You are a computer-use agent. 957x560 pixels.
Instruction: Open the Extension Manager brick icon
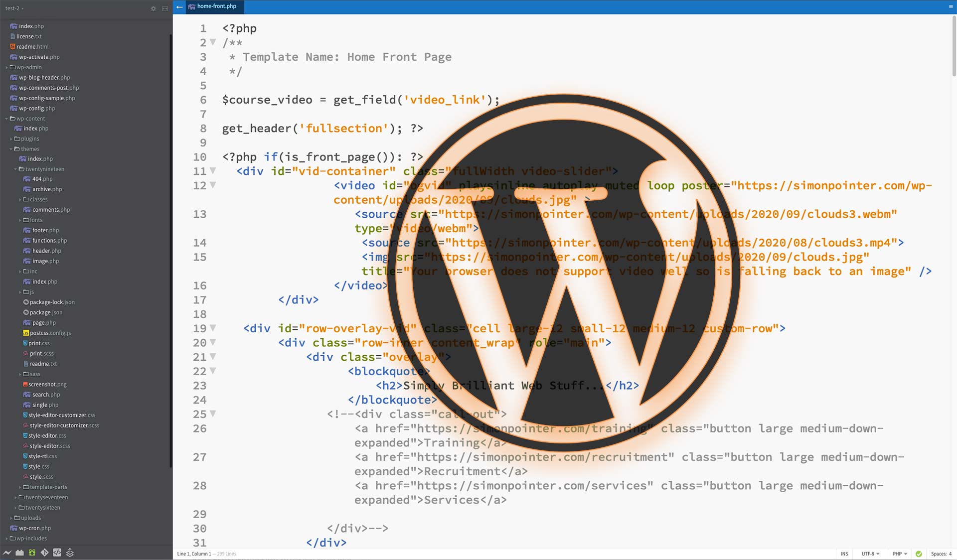(19, 553)
